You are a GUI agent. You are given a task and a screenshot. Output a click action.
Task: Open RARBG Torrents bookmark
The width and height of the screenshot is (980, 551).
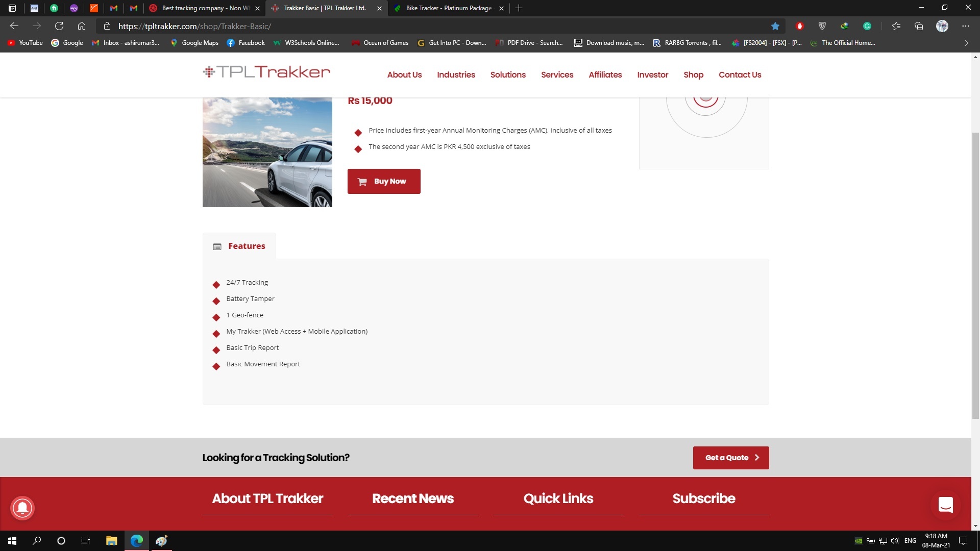coord(688,43)
